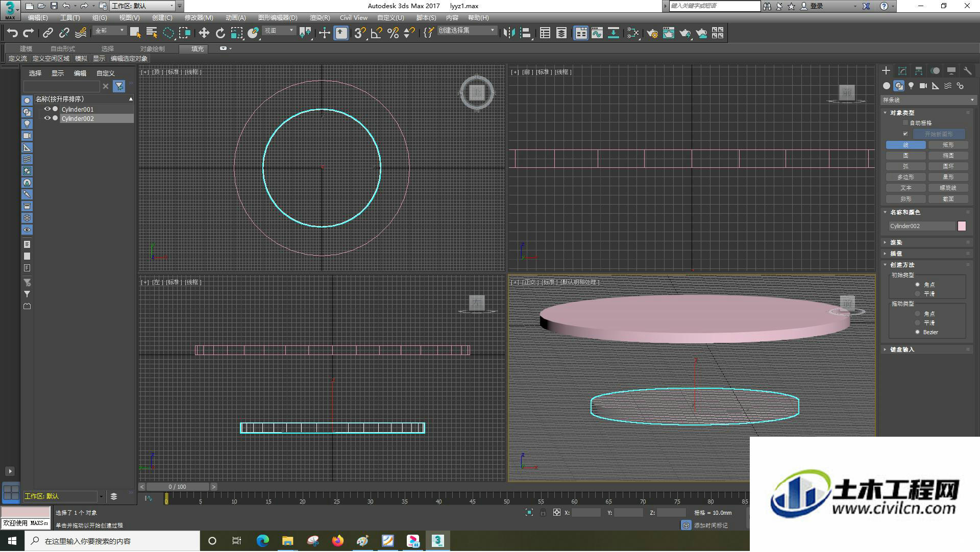The image size is (980, 552).
Task: Click the 螺旋线 shape button
Action: point(948,188)
